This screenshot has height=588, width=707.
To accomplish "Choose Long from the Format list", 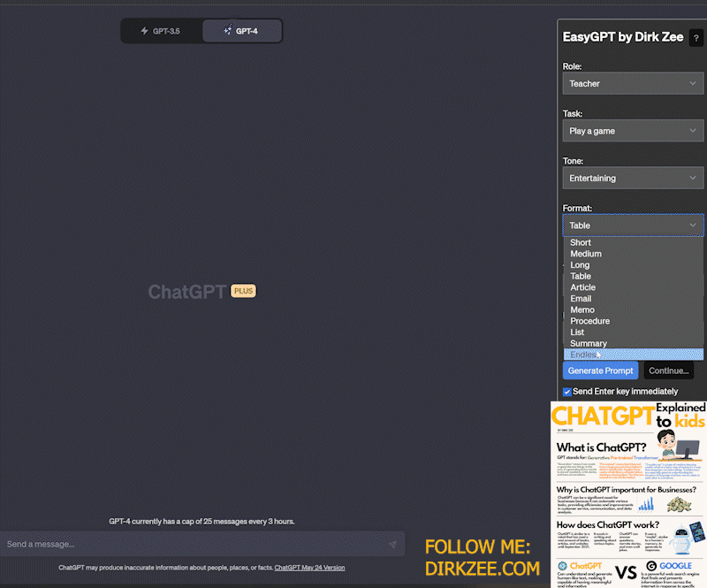I will [633, 265].
